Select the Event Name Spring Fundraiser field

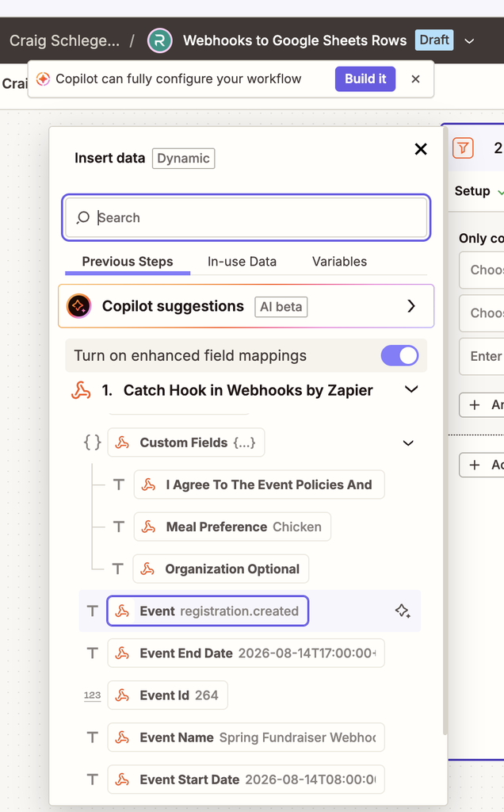click(x=246, y=737)
